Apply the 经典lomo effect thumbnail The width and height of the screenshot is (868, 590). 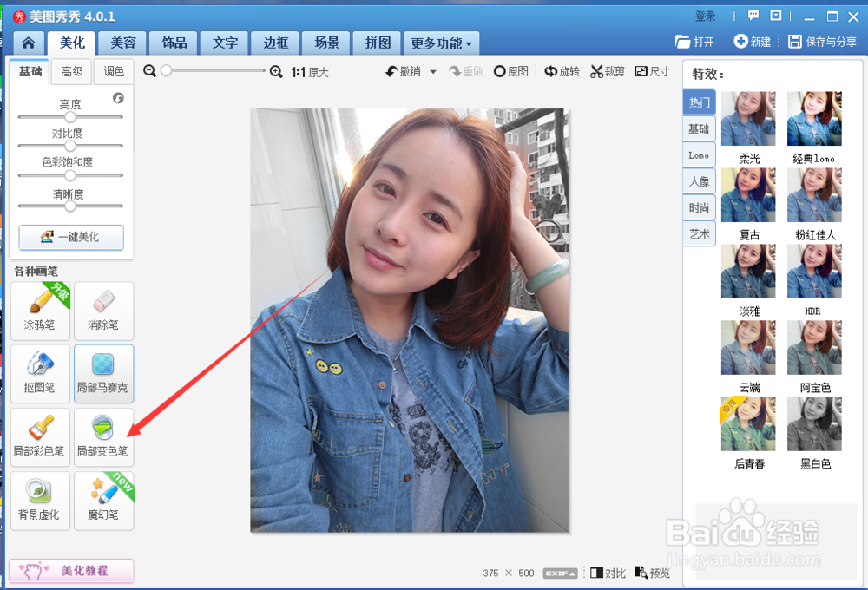coord(814,118)
